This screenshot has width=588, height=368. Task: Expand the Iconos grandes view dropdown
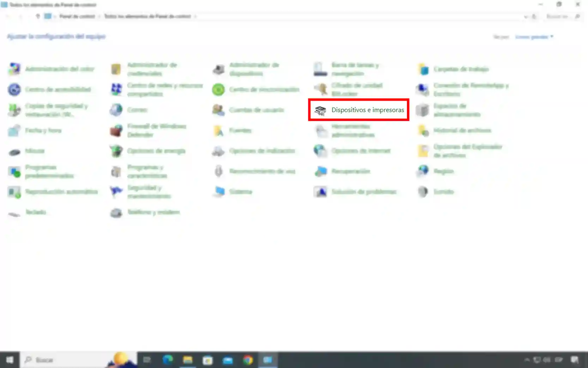[534, 37]
